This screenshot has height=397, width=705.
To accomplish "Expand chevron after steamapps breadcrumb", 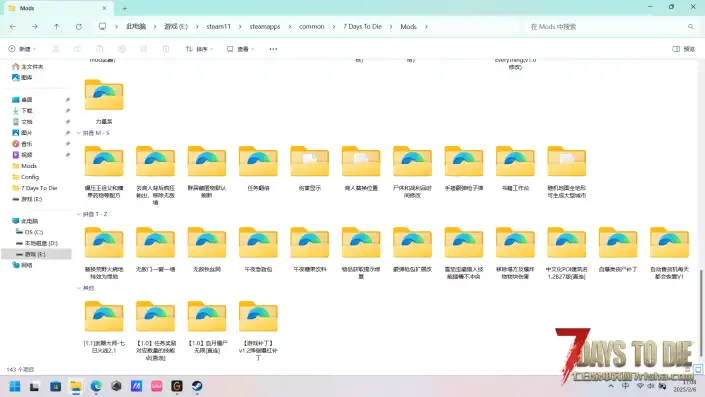I will (290, 27).
